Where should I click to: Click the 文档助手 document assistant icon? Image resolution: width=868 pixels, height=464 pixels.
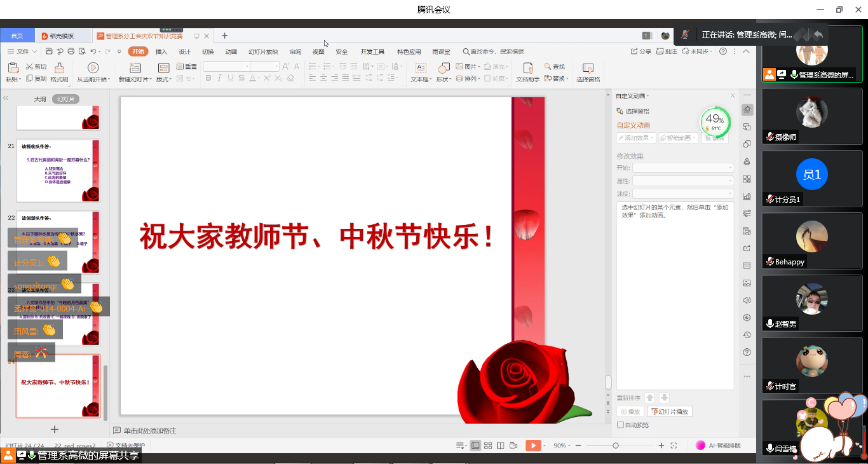527,68
